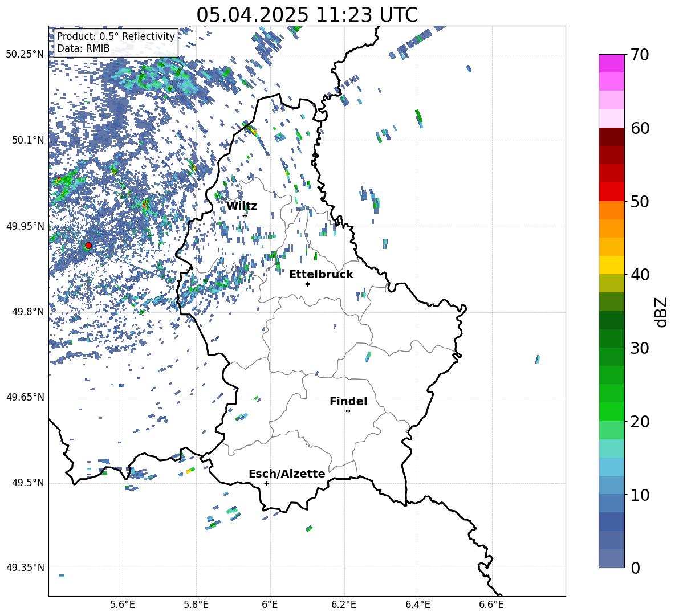Click the 49.95°N latitude label
Image resolution: width=675 pixels, height=616 pixels.
pos(25,226)
